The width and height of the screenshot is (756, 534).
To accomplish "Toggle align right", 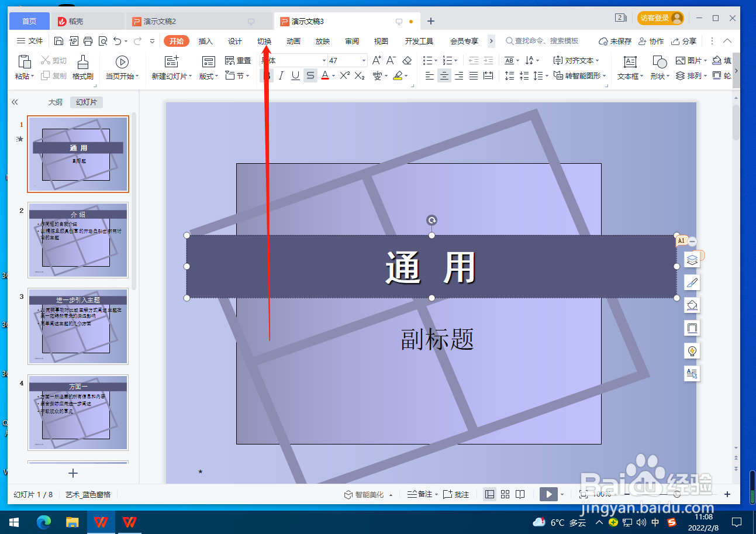I will [x=459, y=75].
